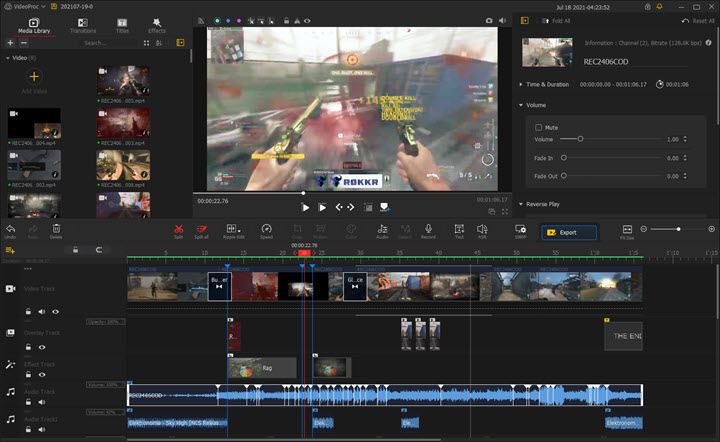Click the magnet snap icon on timeline
Image resolution: width=720 pixels, height=442 pixels.
click(x=99, y=250)
